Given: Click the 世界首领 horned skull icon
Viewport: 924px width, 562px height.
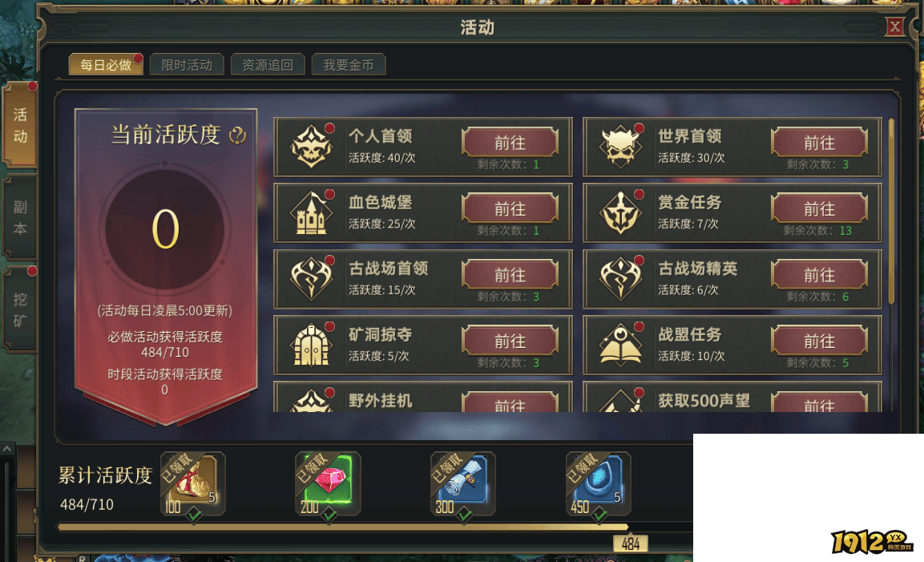Looking at the screenshot, I should (621, 146).
